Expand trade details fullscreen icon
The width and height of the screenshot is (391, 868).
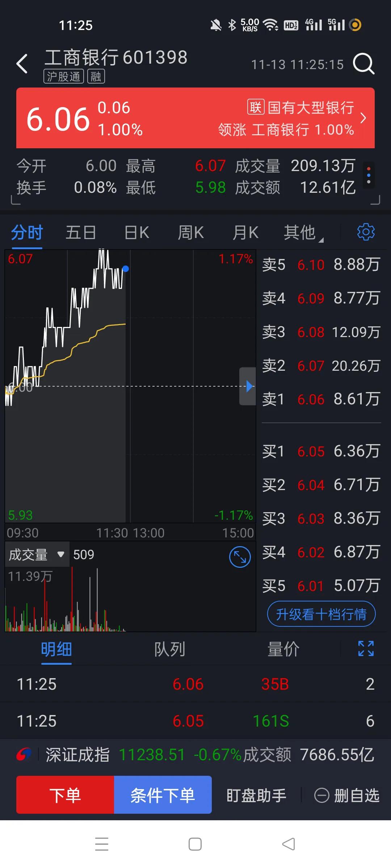pos(366,648)
